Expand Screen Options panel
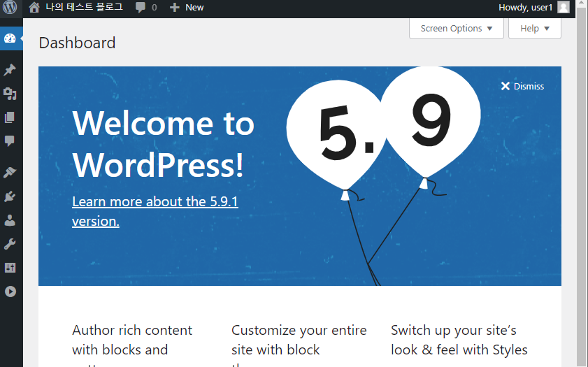588x367 pixels. click(457, 29)
